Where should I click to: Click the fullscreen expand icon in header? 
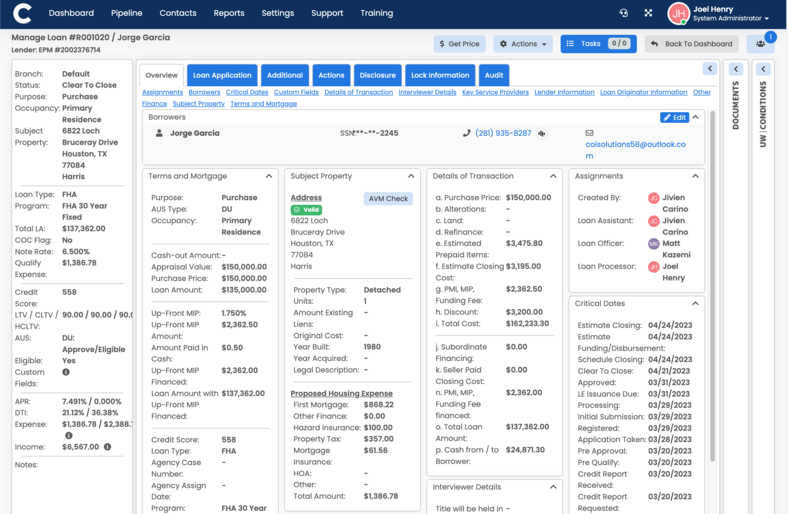[648, 13]
